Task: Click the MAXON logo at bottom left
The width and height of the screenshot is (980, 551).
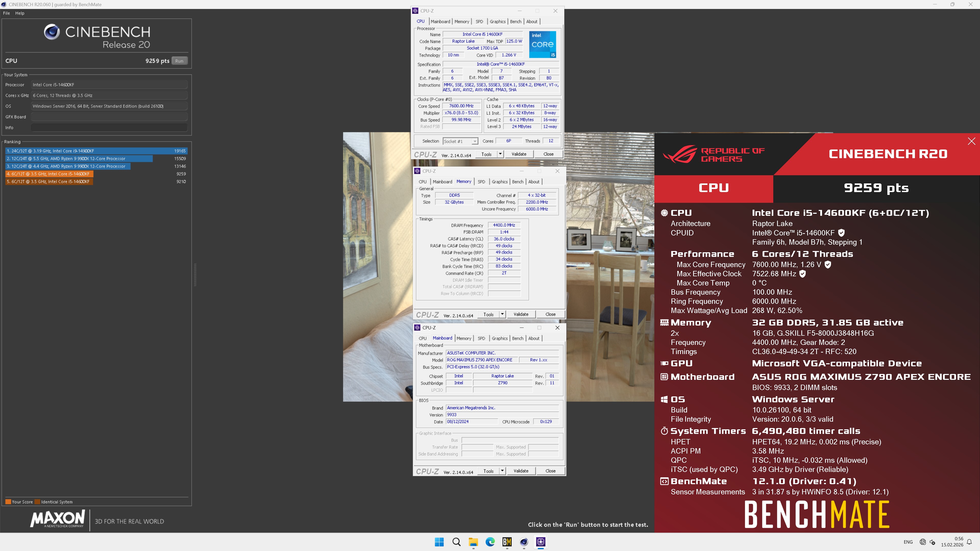Action: coord(57,519)
